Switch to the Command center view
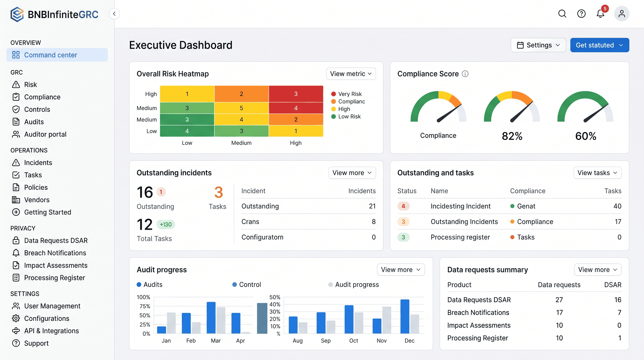The width and height of the screenshot is (644, 360). pos(51,55)
